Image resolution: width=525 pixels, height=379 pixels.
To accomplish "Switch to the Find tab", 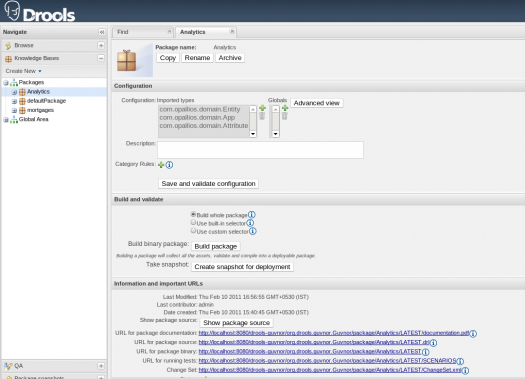I will (x=143, y=32).
